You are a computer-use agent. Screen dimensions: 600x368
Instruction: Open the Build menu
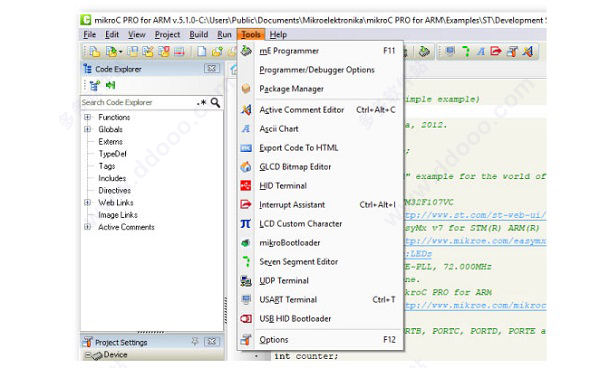pyautogui.click(x=199, y=35)
